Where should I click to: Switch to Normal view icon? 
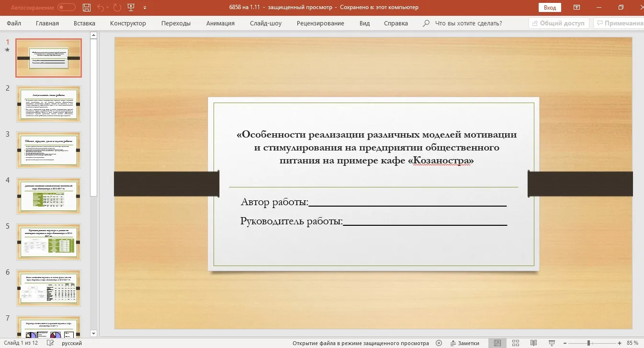[497, 343]
